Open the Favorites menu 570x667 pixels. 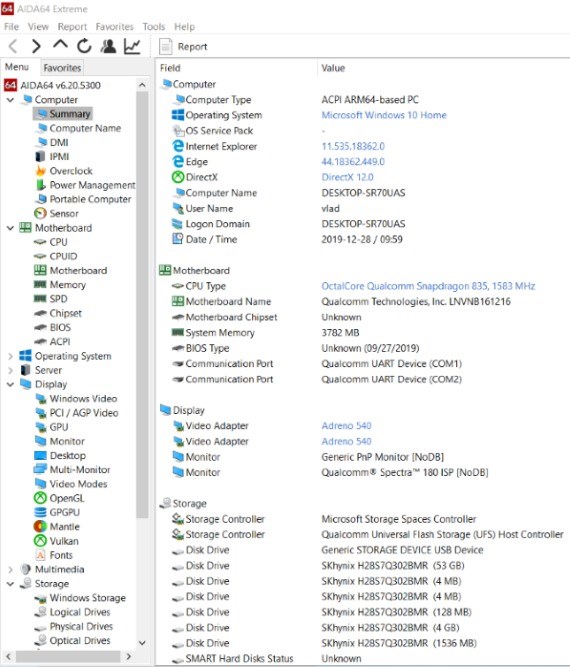click(114, 26)
